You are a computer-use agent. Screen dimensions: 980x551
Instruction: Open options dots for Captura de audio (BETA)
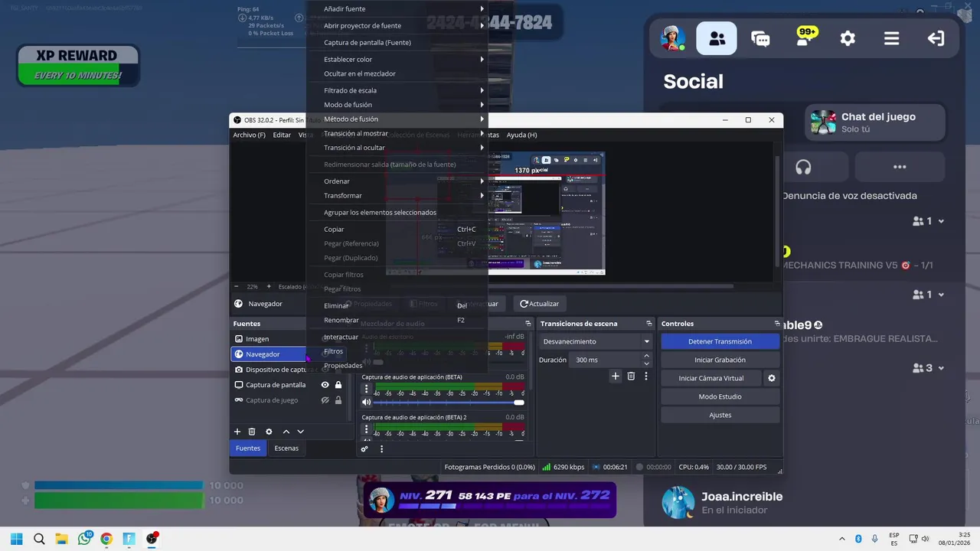click(367, 389)
